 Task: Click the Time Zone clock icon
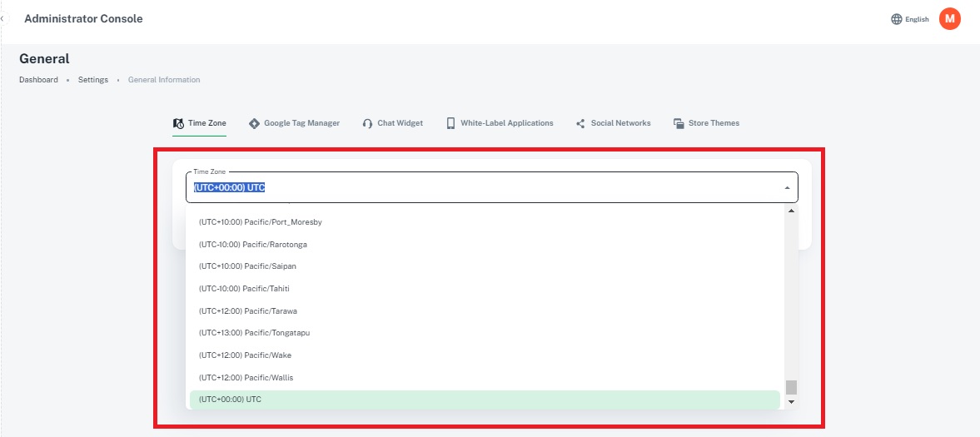(x=178, y=123)
